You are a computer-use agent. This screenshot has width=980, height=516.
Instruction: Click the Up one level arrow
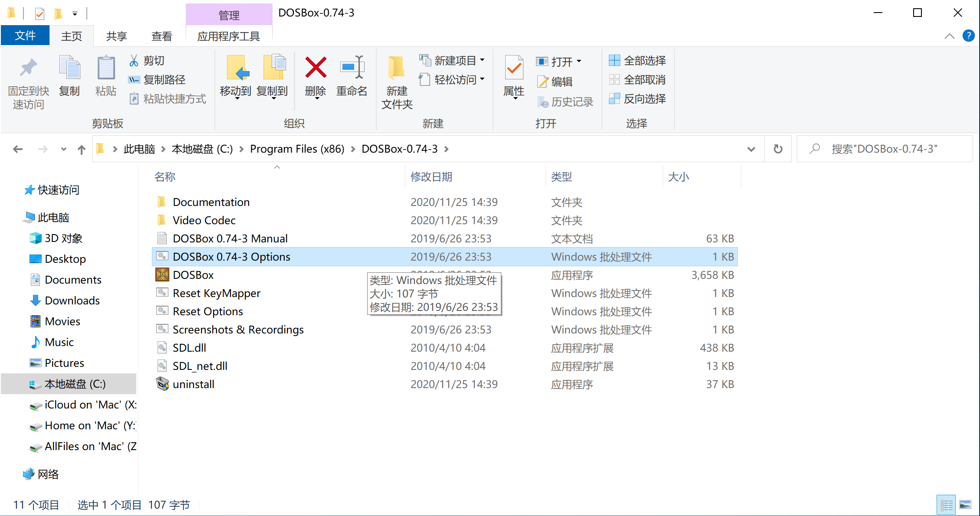point(81,150)
